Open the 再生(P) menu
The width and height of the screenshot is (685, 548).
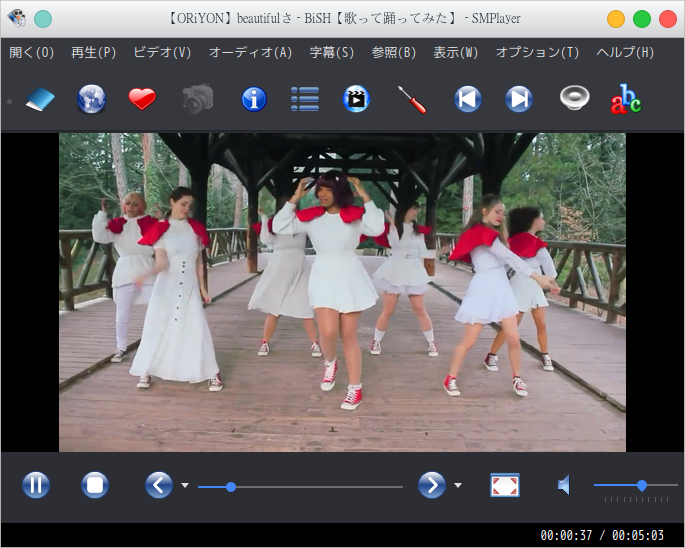coord(93,52)
